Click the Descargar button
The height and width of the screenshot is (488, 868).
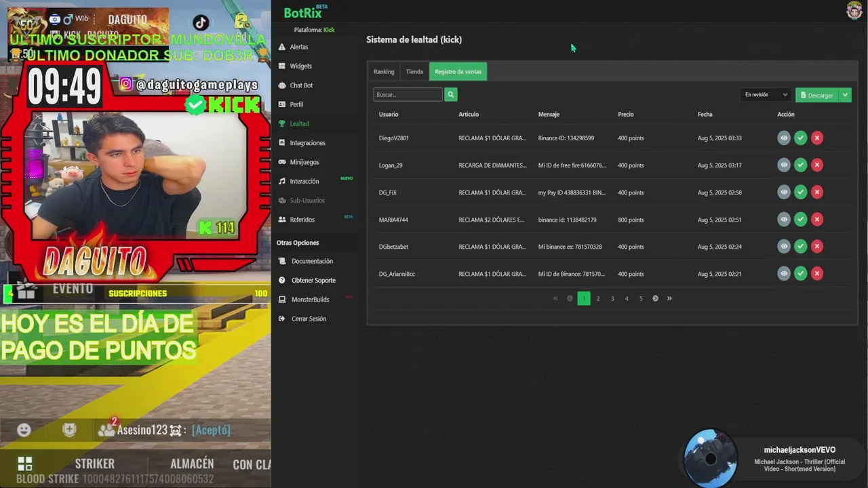pos(817,95)
